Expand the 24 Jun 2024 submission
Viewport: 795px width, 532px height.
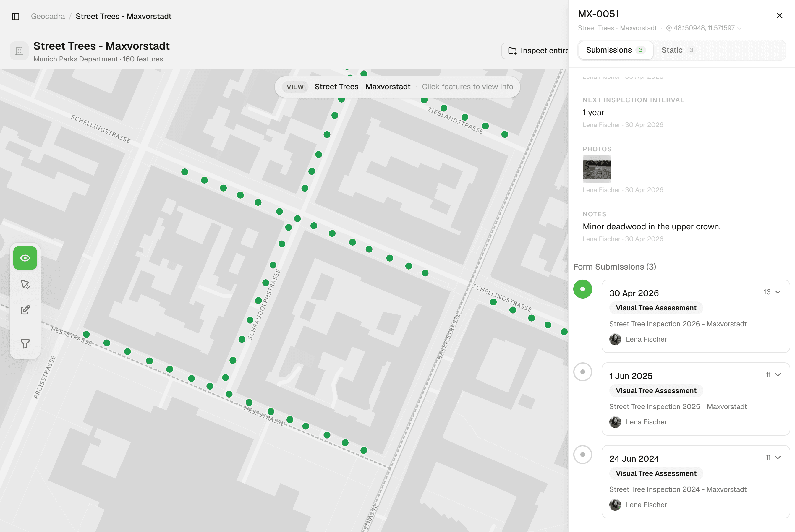click(778, 458)
